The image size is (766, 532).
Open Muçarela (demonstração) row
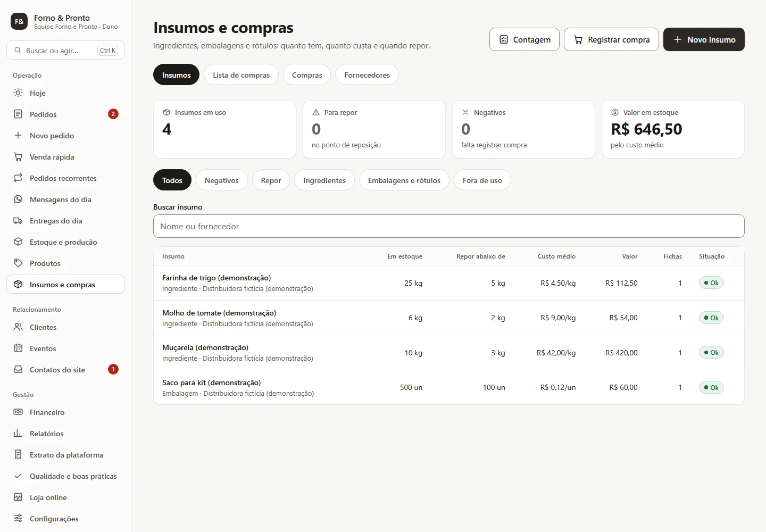point(449,353)
